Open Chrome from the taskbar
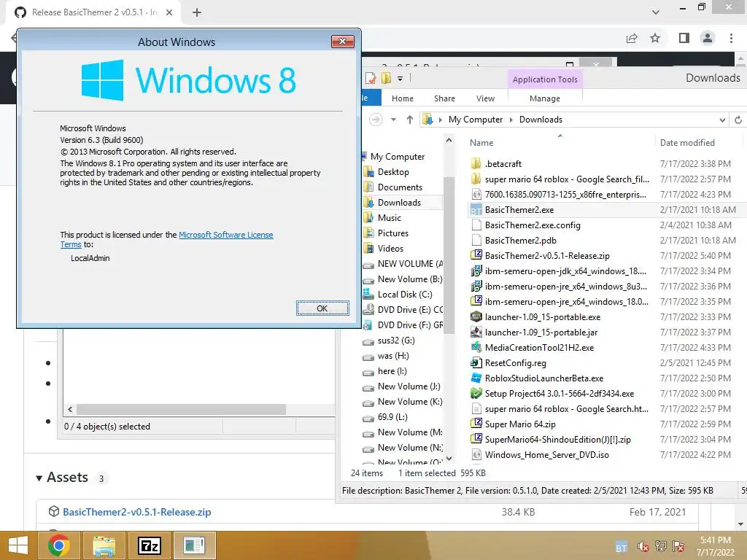The image size is (747, 560). [59, 545]
